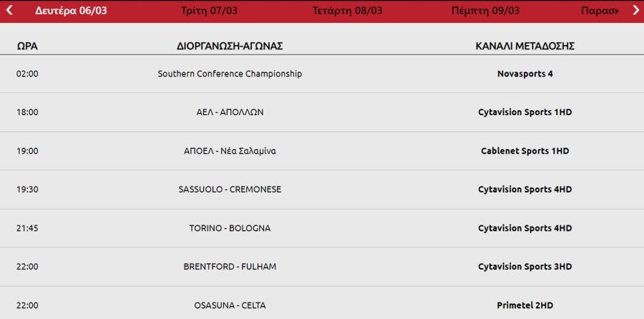The height and width of the screenshot is (319, 644).
Task: Select the Δευτέρα 06/03 date tab
Action: tap(71, 11)
